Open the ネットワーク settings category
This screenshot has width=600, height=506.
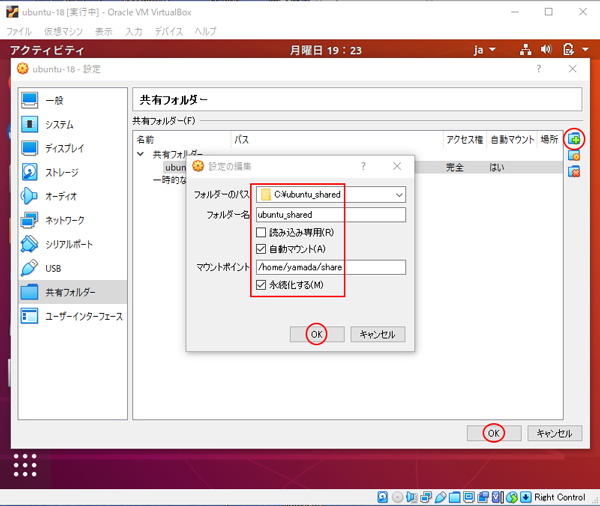73,220
